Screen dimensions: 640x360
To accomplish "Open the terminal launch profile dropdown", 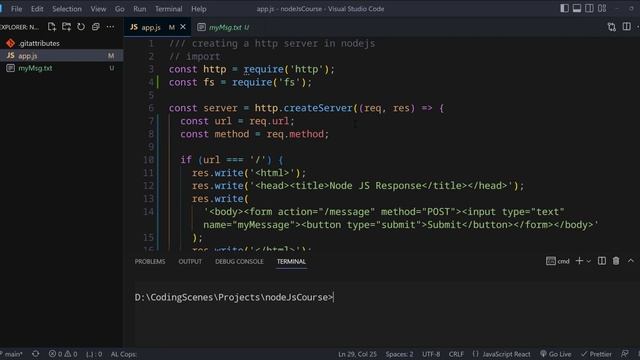I will 589,261.
